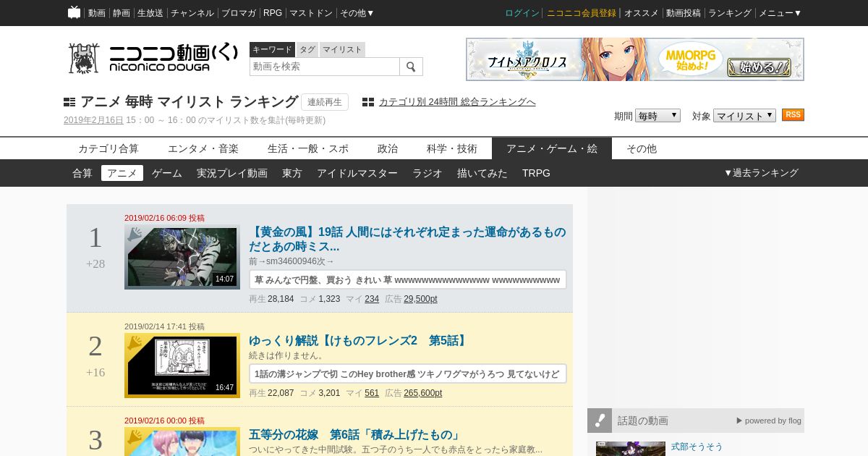Select the マイリスト search tab
868x456 pixels.
tap(342, 49)
